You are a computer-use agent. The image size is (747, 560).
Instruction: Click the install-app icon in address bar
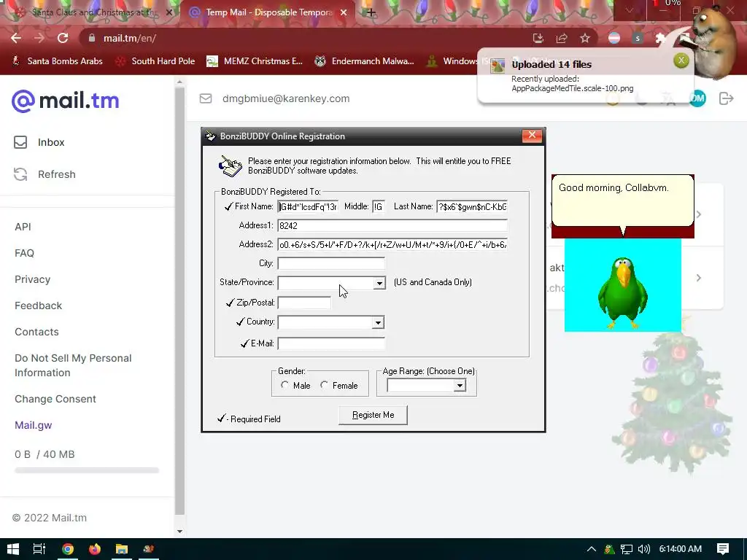coord(538,38)
